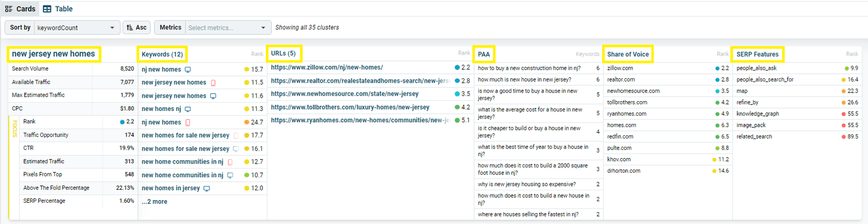Click the mobile icon beside nj new homes 24.7

(188, 122)
